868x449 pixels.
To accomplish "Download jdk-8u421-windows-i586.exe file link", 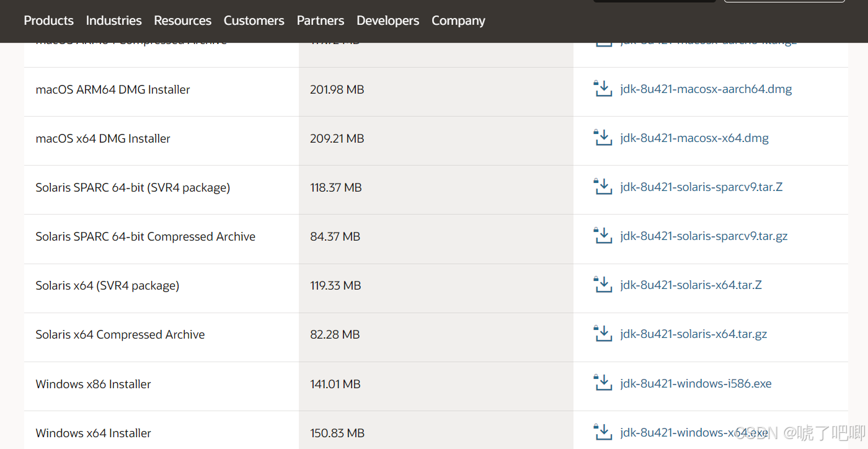I will click(x=696, y=383).
